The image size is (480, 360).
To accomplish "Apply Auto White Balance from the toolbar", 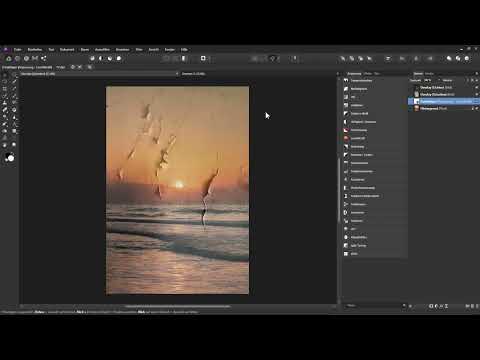I will 119,58.
